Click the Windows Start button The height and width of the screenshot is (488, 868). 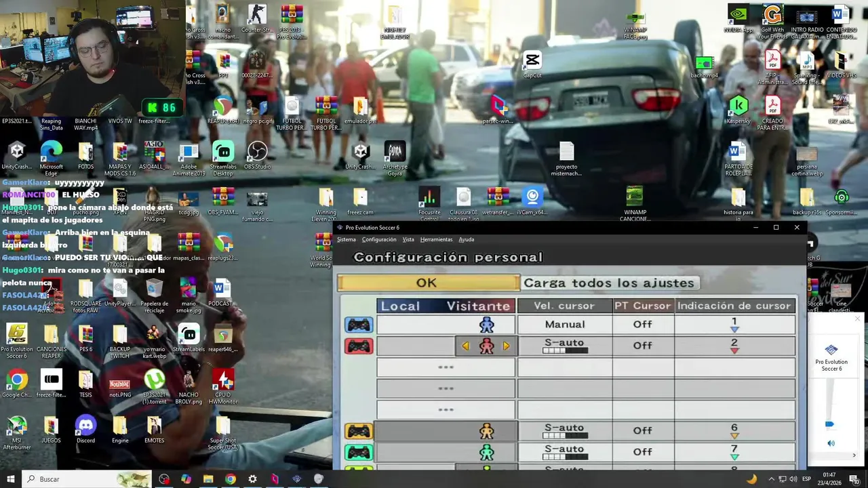[x=9, y=479]
